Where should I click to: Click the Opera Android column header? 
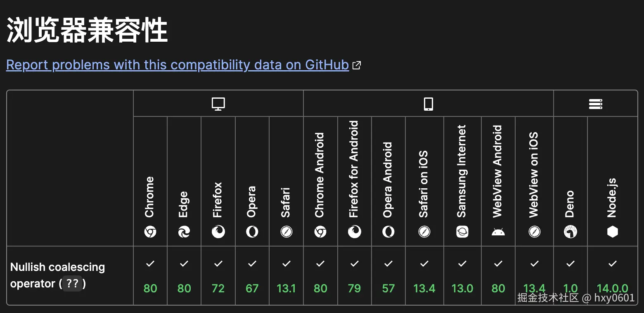point(388,180)
